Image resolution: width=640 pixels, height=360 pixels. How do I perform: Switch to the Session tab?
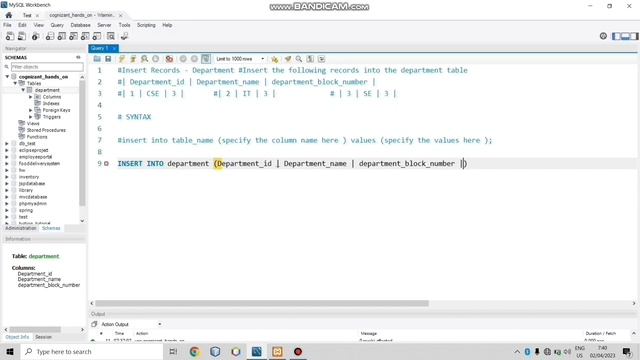click(43, 337)
